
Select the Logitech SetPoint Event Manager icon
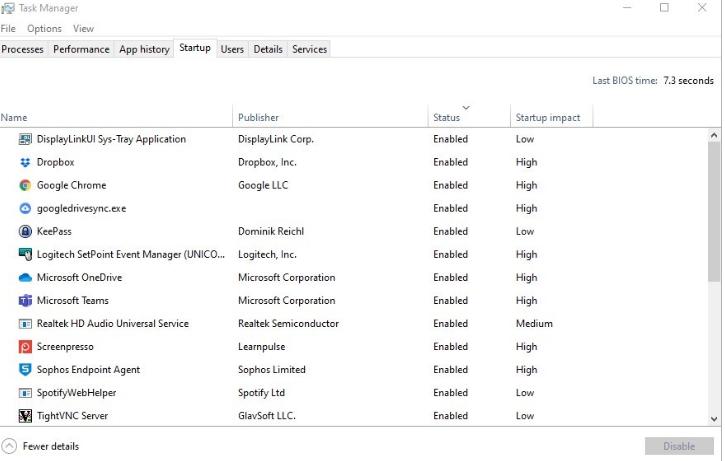[25, 254]
